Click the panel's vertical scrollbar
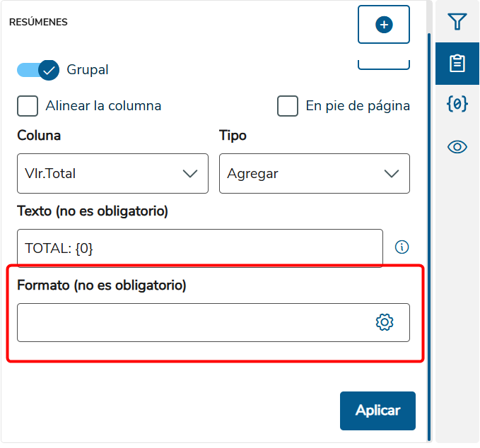 429,237
